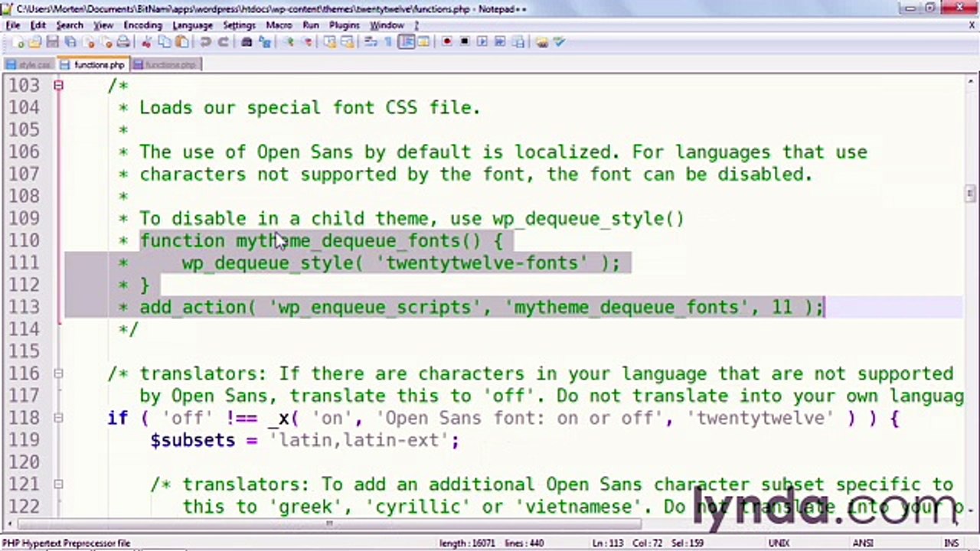Cut selection with the scissors icon
This screenshot has height=551, width=980.
click(x=146, y=42)
